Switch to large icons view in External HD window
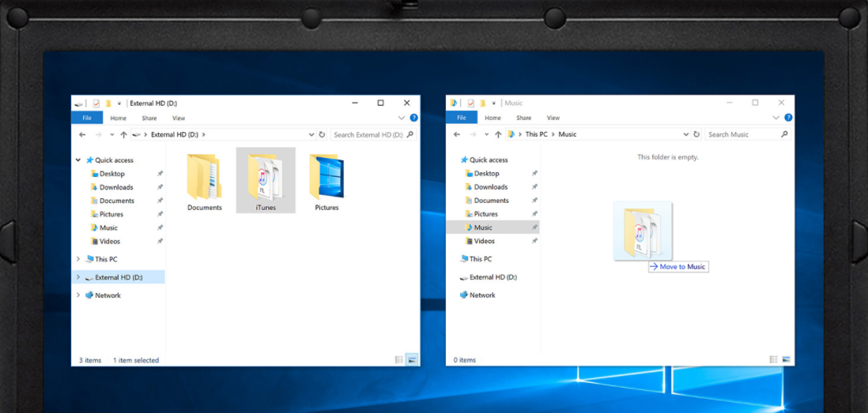The height and width of the screenshot is (413, 868). 411,360
